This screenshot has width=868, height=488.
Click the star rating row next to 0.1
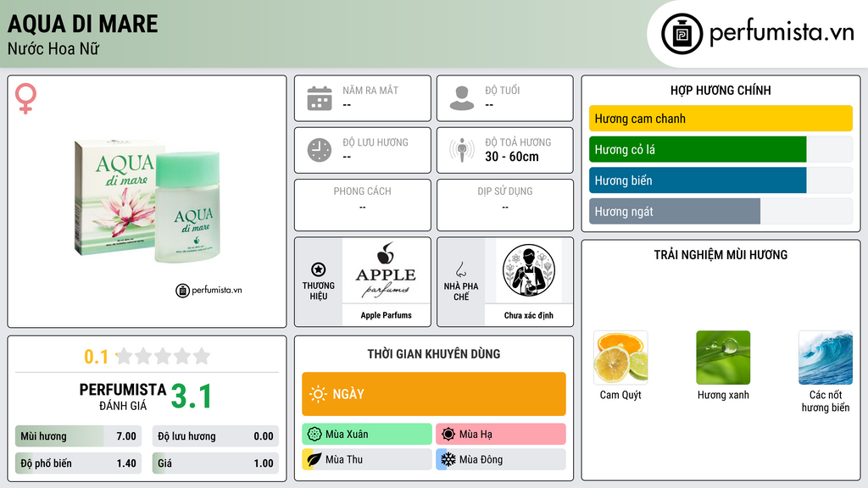(164, 356)
